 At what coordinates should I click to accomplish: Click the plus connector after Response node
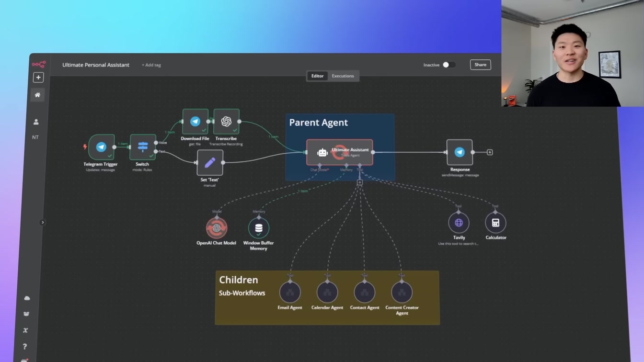tap(490, 152)
